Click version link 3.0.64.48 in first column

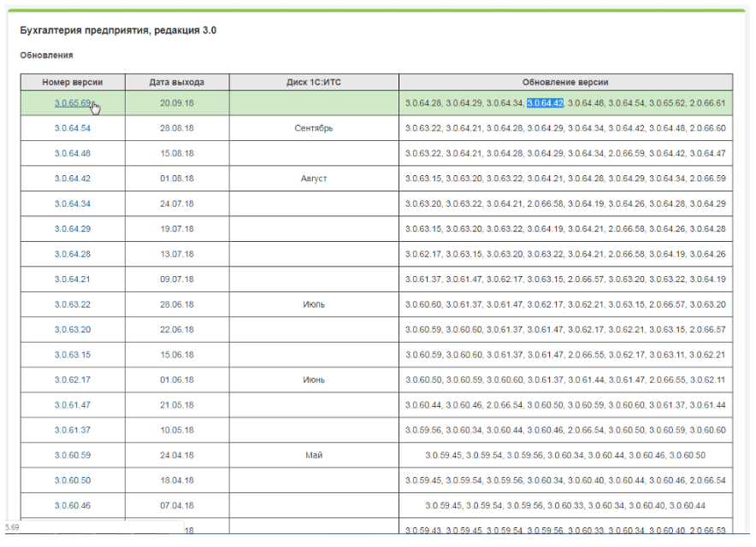[73, 153]
